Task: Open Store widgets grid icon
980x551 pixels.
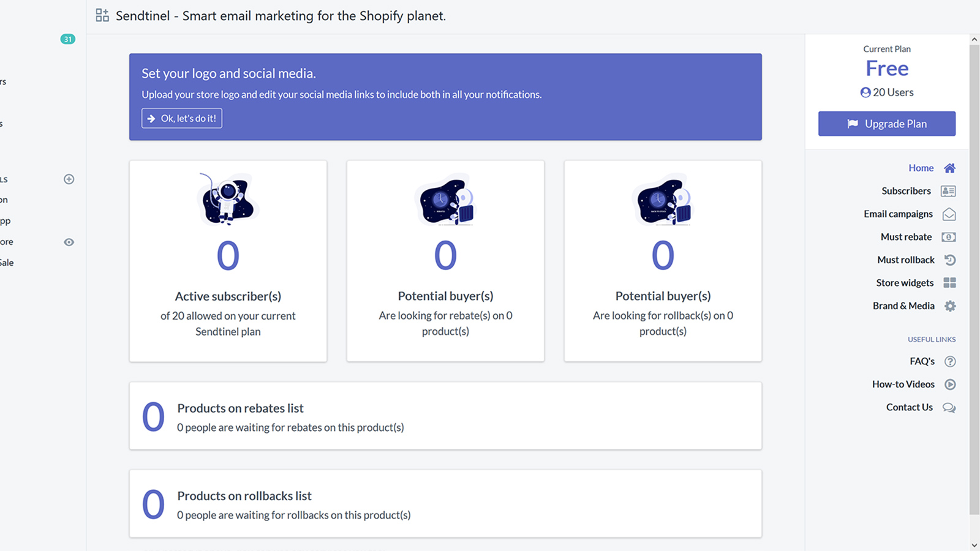Action: tap(949, 283)
